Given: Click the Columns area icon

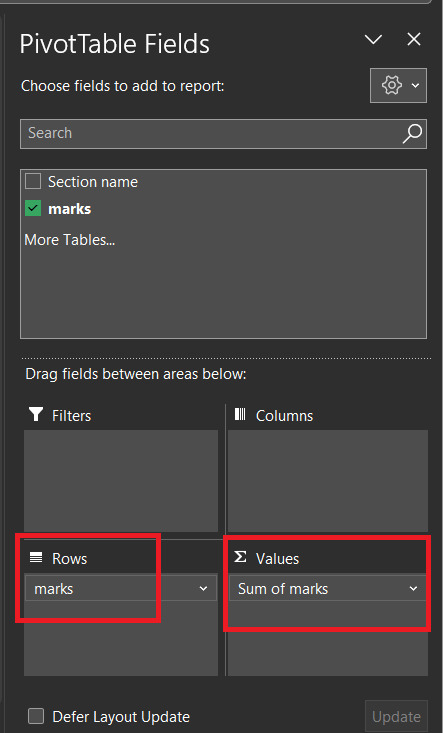Looking at the screenshot, I should pos(240,414).
